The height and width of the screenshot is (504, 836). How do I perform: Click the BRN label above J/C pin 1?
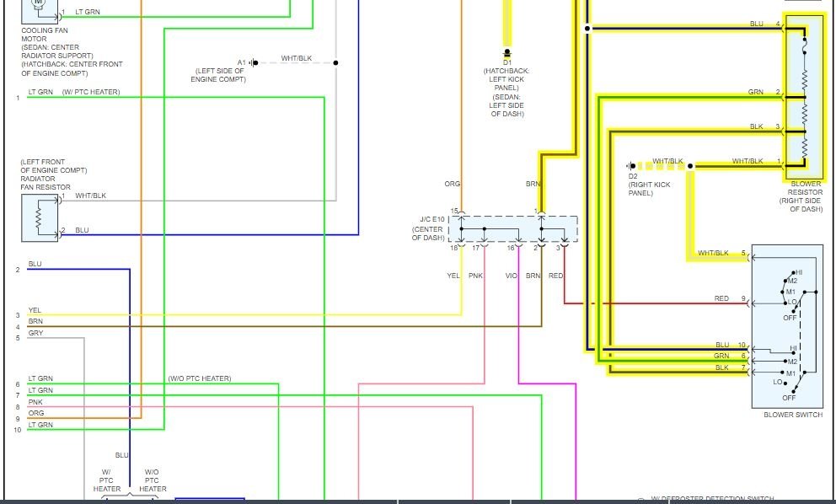(x=533, y=184)
